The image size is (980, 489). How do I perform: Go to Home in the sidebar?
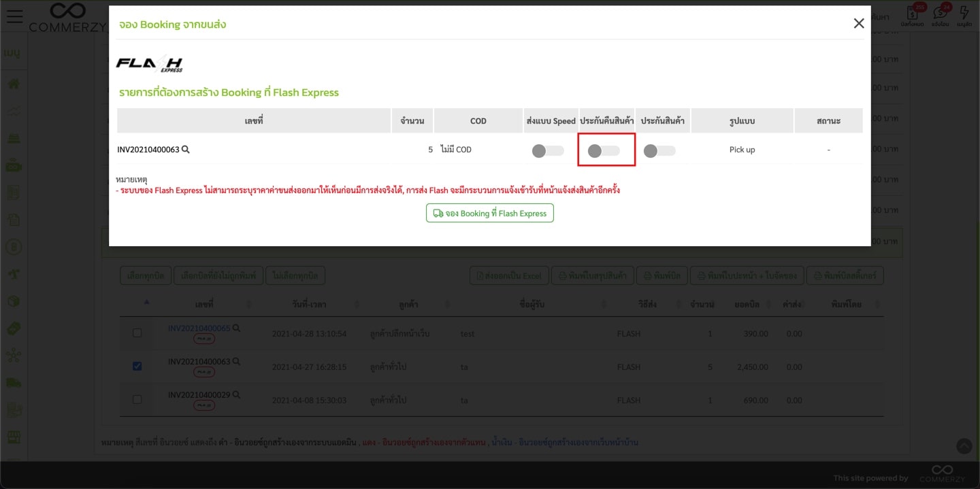pos(14,84)
